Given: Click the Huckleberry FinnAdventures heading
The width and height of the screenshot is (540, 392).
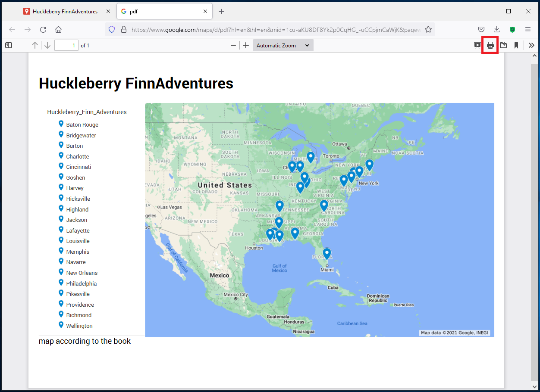Looking at the screenshot, I should tap(136, 83).
